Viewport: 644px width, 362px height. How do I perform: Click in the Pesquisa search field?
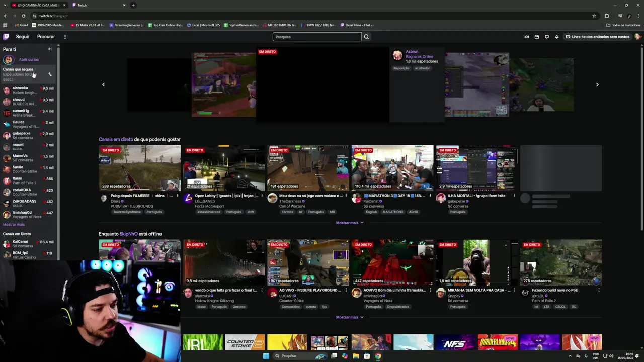click(x=317, y=37)
